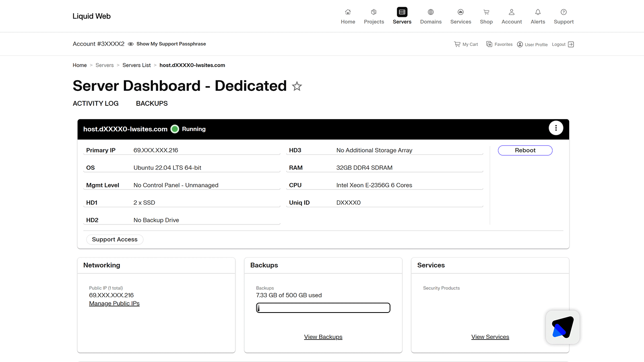Go to Home breadcrumb
Viewport: 644px width, 362px height.
point(80,65)
